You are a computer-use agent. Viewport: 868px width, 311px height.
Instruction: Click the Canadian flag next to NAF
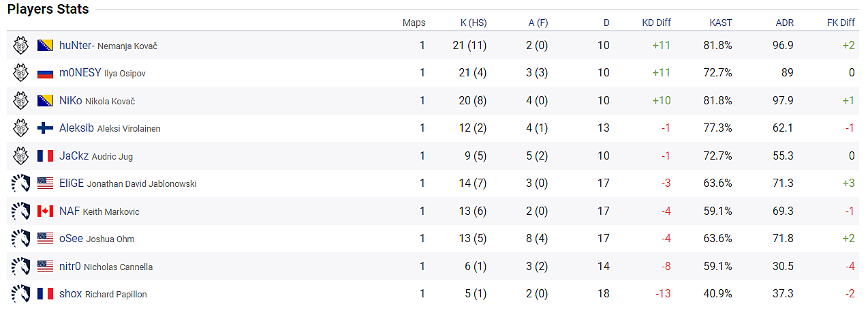(45, 211)
